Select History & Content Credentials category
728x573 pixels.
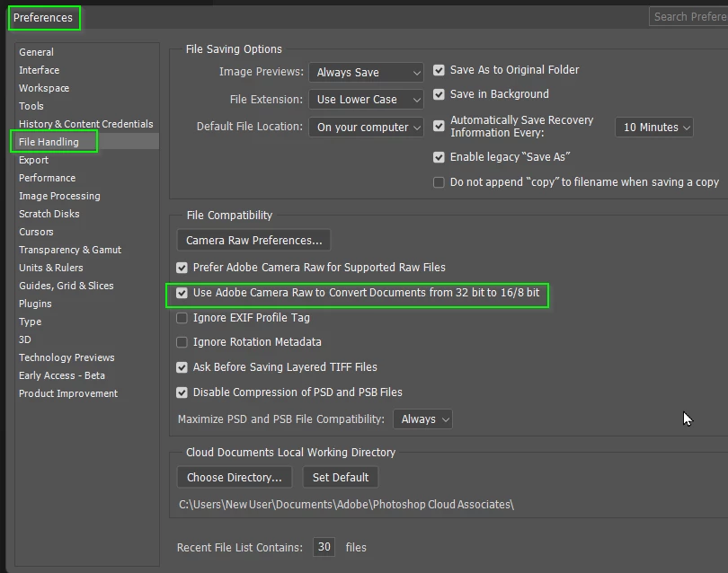86,124
